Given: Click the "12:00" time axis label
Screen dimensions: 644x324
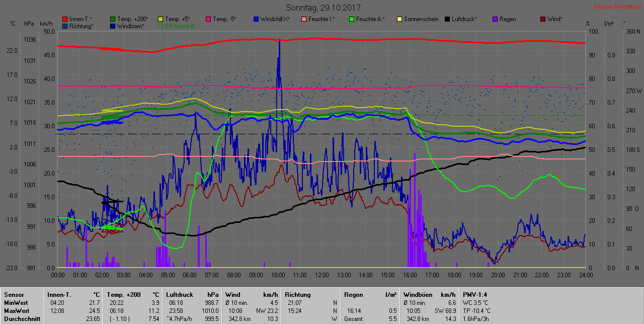Looking at the screenshot, I should pyautogui.click(x=321, y=275).
